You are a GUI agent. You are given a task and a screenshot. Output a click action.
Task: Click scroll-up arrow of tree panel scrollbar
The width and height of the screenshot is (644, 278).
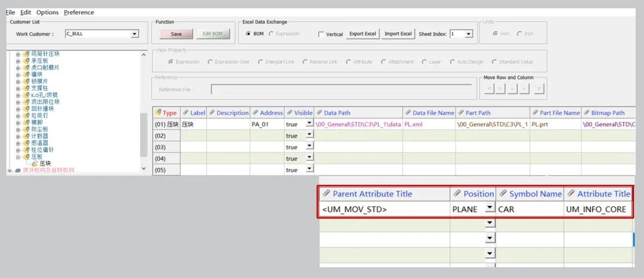coord(144,55)
